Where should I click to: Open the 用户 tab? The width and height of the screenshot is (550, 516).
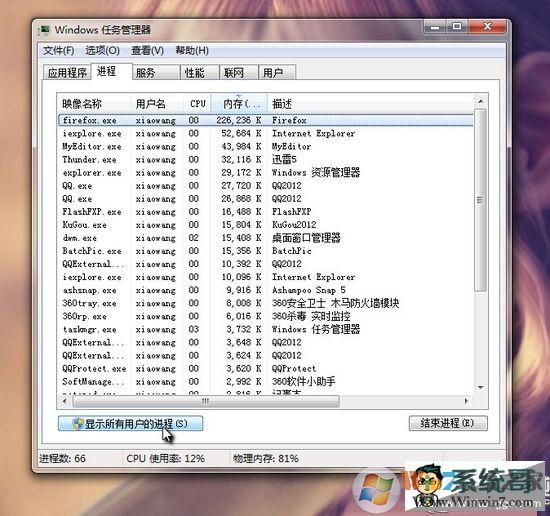click(x=277, y=73)
